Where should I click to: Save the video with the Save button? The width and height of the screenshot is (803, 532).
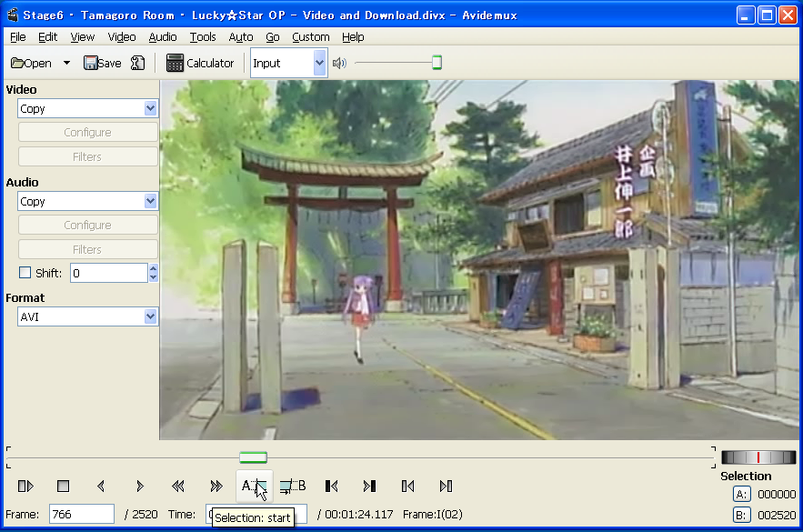[103, 63]
